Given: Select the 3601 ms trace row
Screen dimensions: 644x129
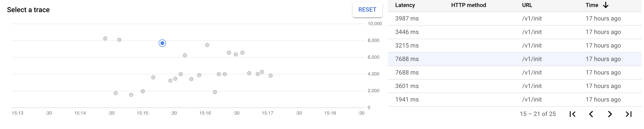Looking at the screenshot, I should 514,86.
